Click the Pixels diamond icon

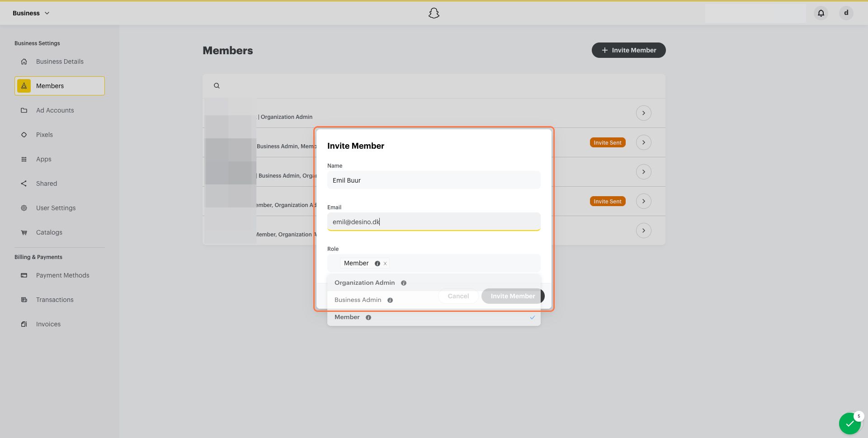coord(24,135)
